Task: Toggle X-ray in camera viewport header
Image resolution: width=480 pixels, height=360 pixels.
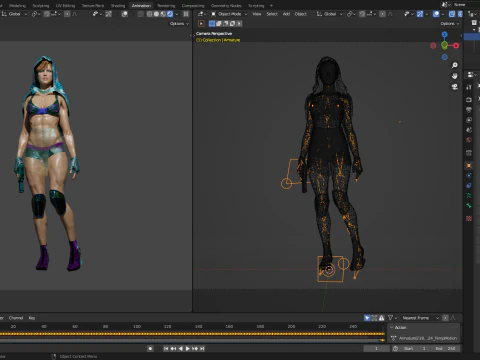Action: point(452,14)
